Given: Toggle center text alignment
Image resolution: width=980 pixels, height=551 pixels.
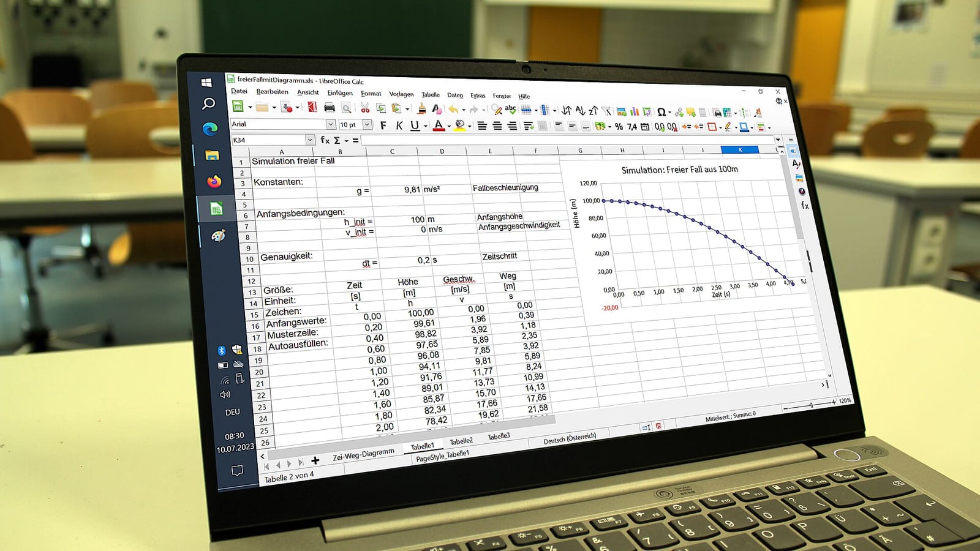Looking at the screenshot, I should point(497,126).
